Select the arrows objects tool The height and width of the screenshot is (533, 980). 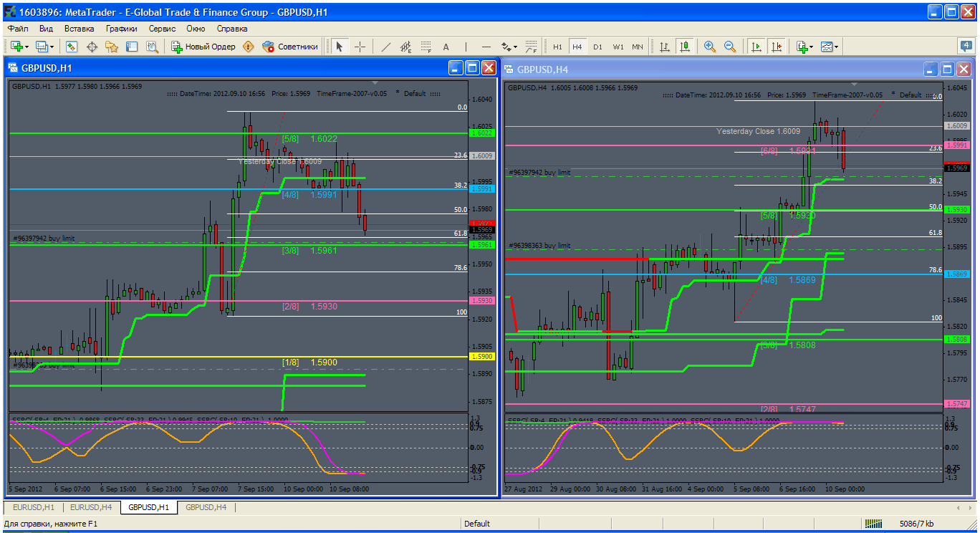coord(506,47)
